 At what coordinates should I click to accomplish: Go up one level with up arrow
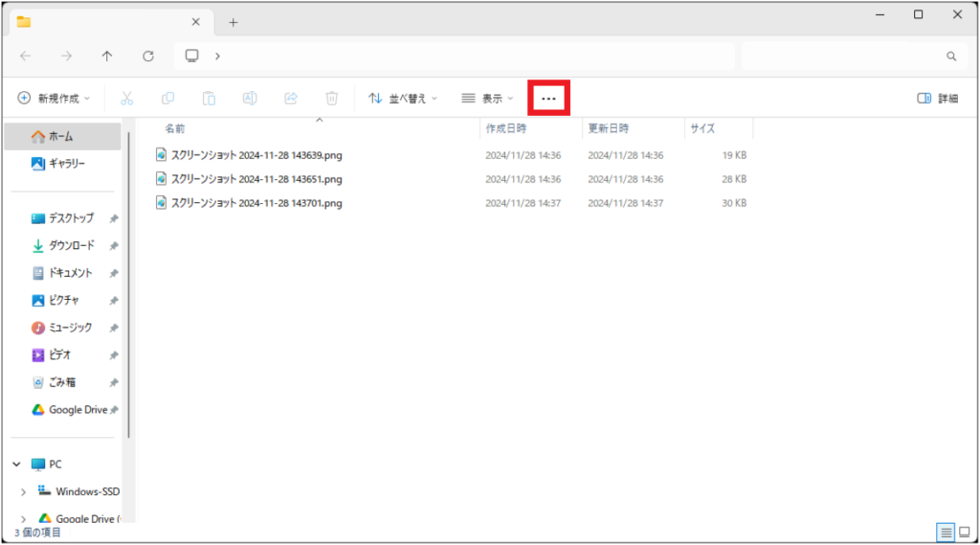(x=107, y=57)
